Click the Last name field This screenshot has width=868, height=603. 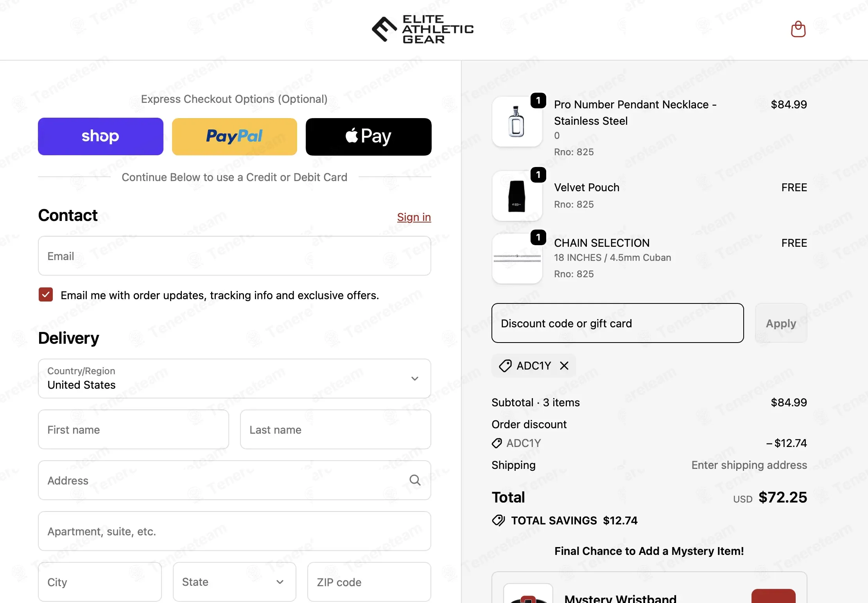click(x=335, y=429)
